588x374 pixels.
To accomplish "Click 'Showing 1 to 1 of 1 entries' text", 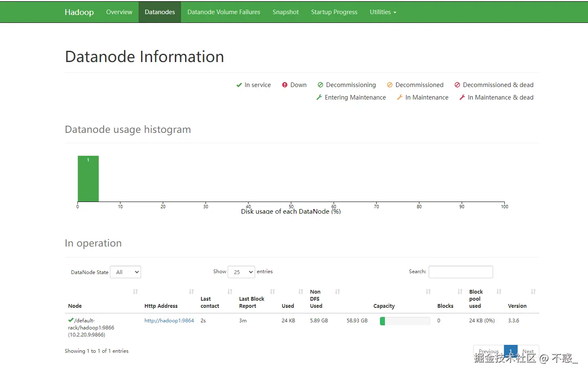I will 97,351.
